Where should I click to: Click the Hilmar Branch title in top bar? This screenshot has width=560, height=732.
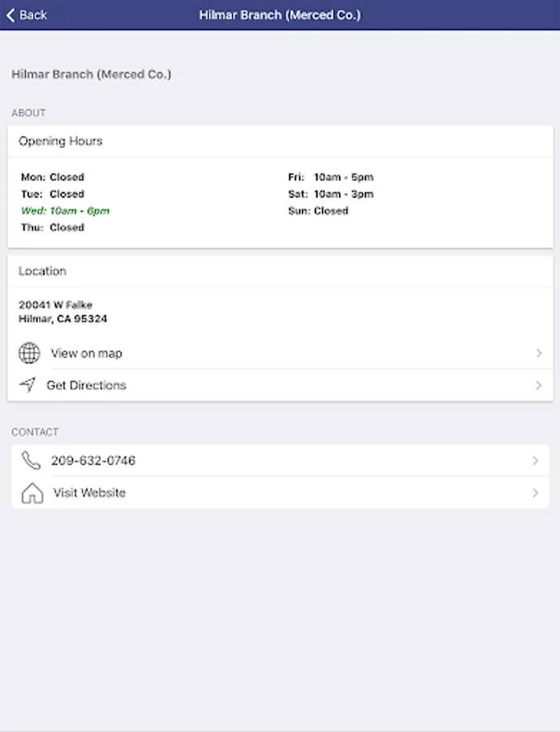click(x=280, y=15)
